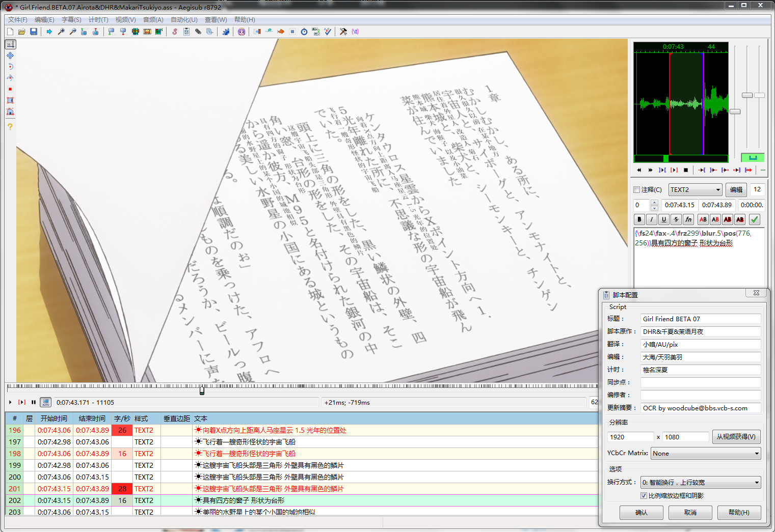Click the Zoom Out magnifier icon
Screen dimensions: 775x532
tap(73, 32)
